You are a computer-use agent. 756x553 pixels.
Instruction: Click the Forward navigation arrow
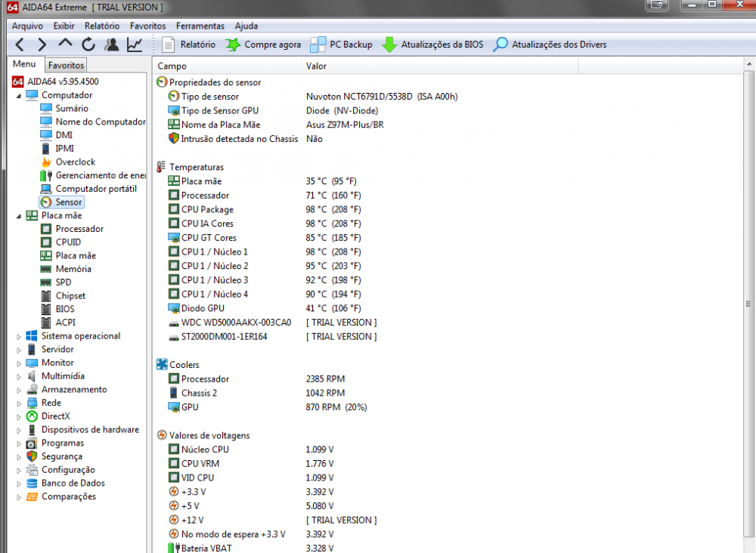[42, 45]
